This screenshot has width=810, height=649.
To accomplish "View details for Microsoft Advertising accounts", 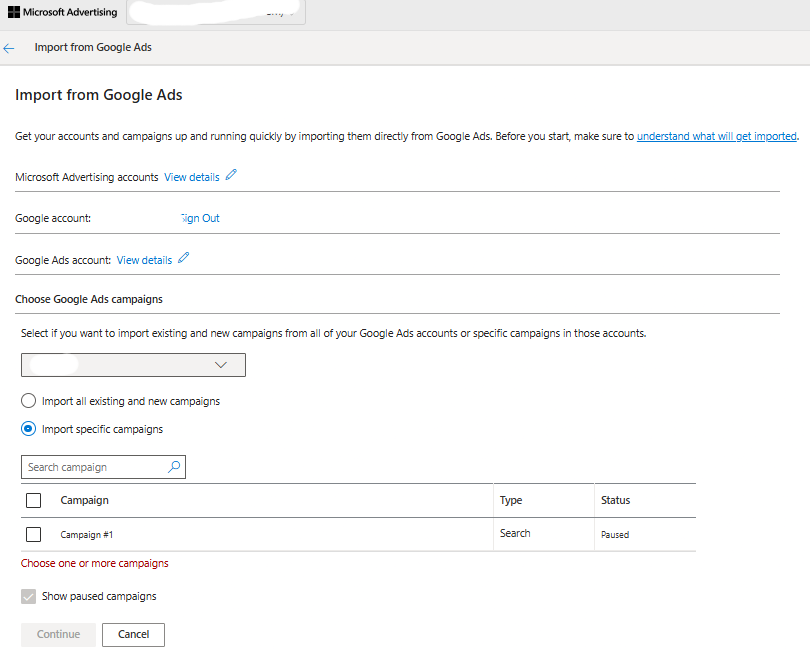I will click(192, 177).
